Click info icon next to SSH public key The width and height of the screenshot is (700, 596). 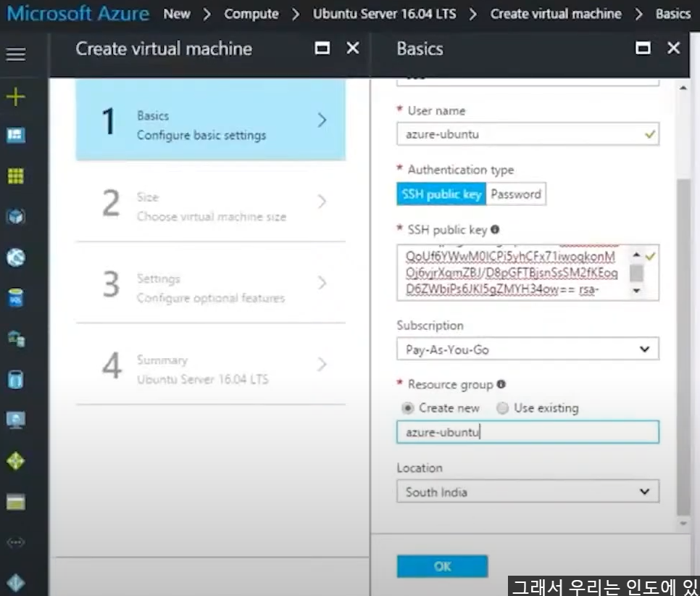click(x=495, y=229)
